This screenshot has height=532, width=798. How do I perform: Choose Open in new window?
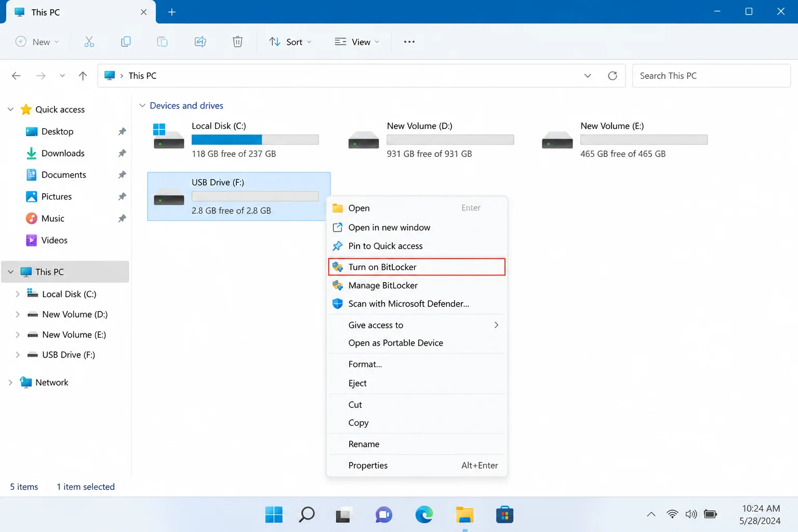pos(417,228)
